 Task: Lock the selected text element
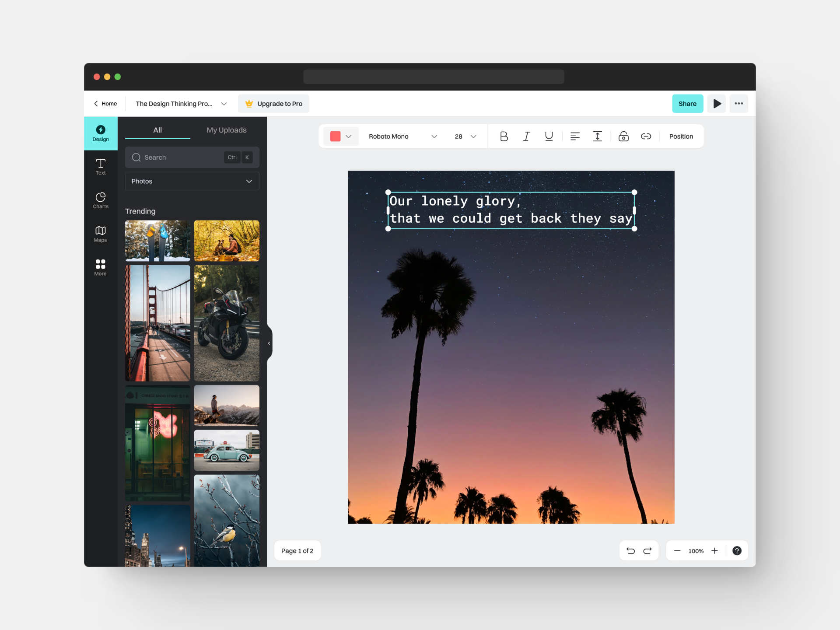pyautogui.click(x=623, y=136)
